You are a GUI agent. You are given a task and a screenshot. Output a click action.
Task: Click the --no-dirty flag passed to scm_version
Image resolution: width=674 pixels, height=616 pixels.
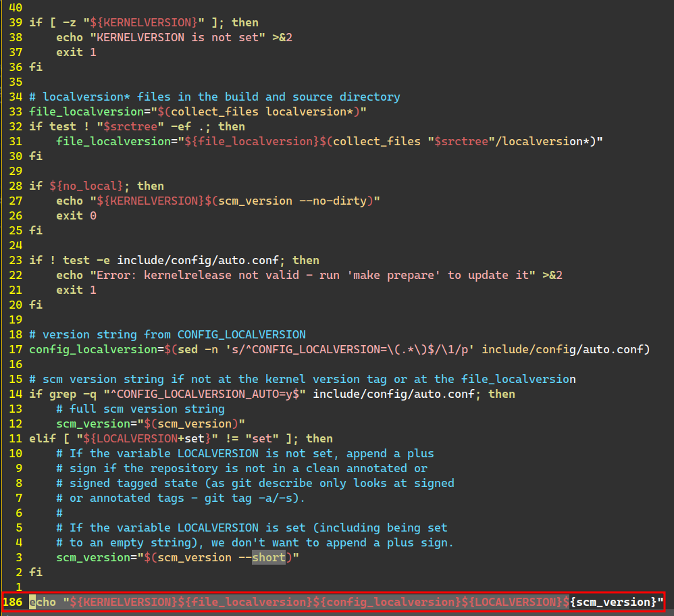click(x=331, y=201)
